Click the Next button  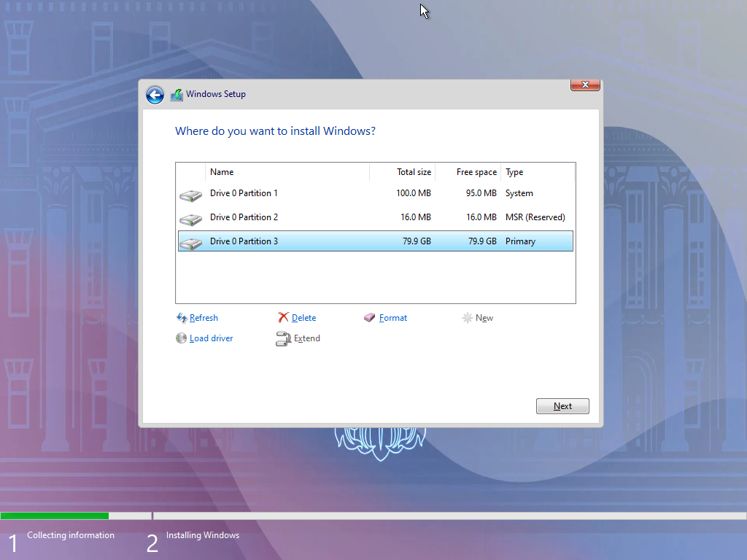pos(562,406)
